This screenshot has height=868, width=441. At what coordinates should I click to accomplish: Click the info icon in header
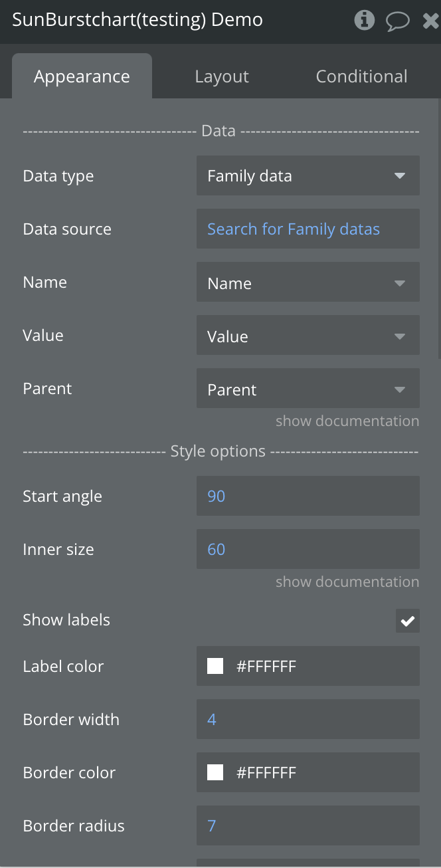coord(364,21)
